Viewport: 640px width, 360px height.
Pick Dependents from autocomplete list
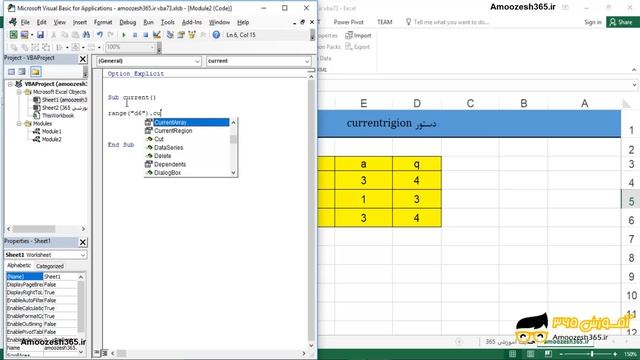[170, 164]
